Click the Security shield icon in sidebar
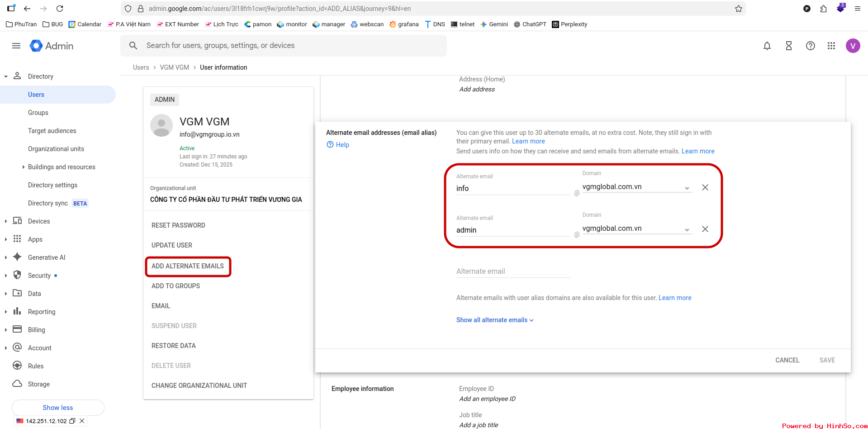868x429 pixels. (17, 275)
